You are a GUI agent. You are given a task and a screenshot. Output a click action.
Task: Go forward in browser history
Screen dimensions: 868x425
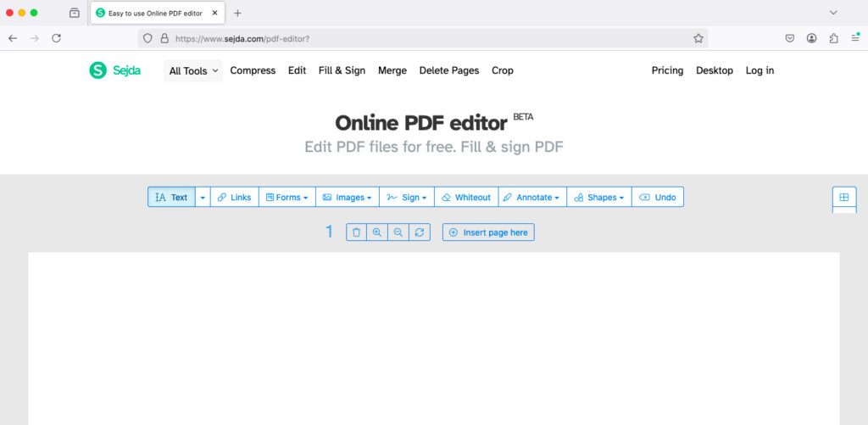34,38
